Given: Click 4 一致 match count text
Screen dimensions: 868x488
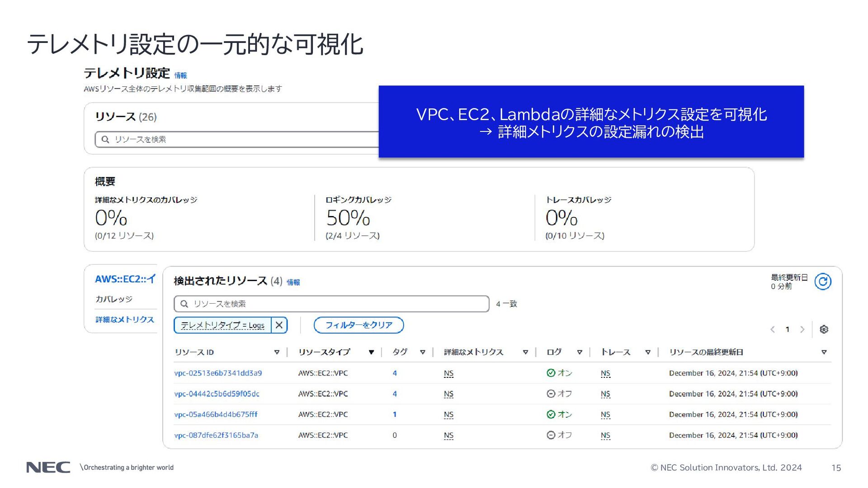Looking at the screenshot, I should [x=506, y=304].
